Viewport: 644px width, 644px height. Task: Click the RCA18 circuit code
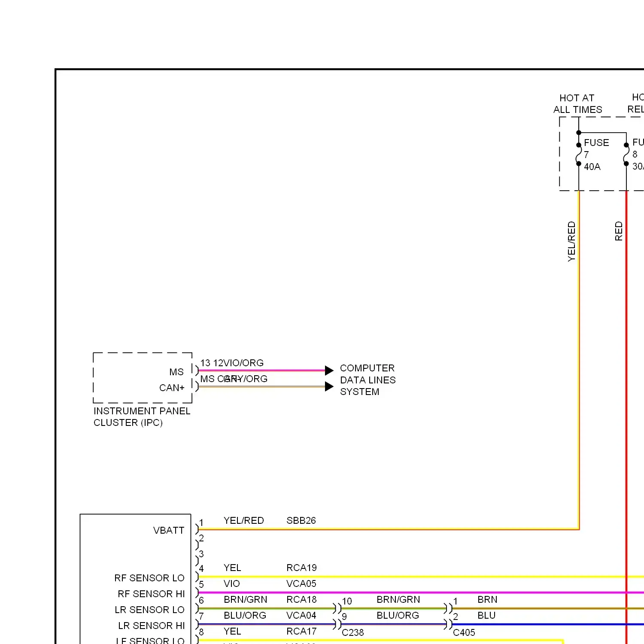[x=301, y=599]
